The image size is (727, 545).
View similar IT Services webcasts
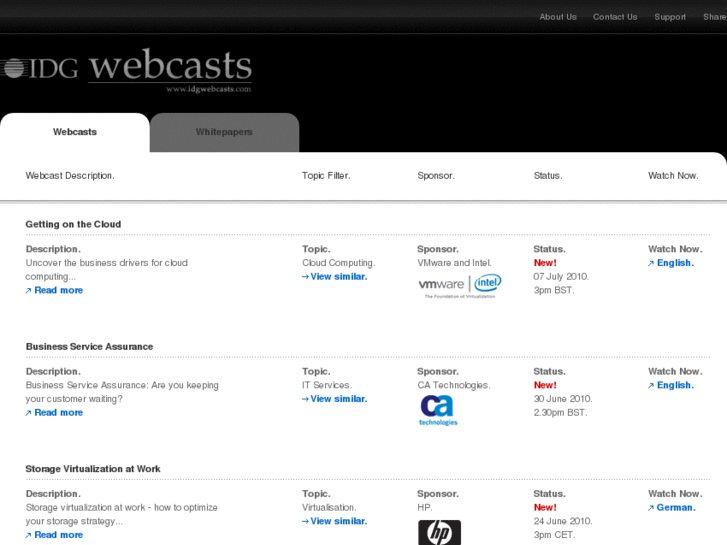click(x=334, y=399)
